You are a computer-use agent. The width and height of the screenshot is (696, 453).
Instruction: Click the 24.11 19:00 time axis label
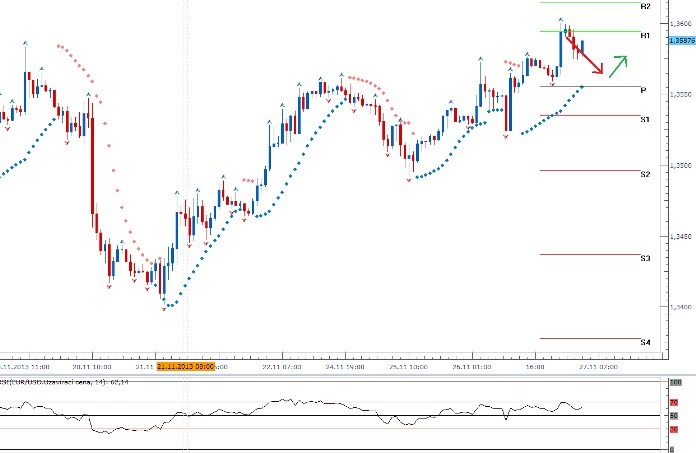click(x=345, y=367)
